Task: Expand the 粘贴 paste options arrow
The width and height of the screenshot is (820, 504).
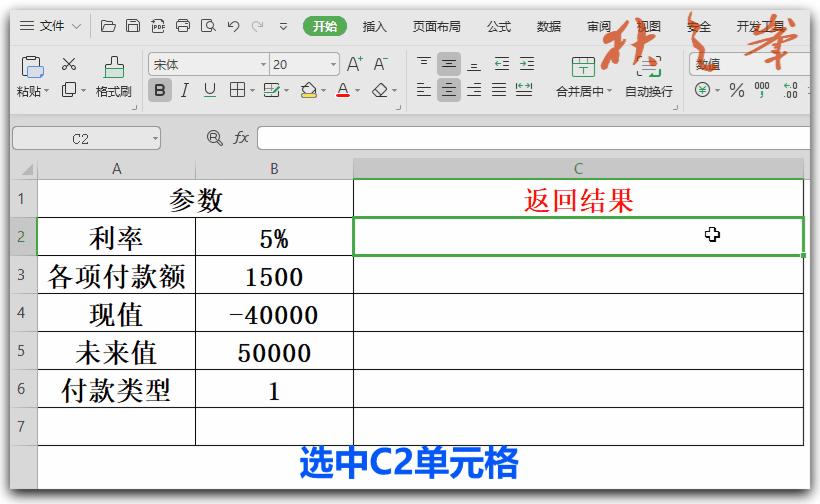Action: [x=47, y=91]
